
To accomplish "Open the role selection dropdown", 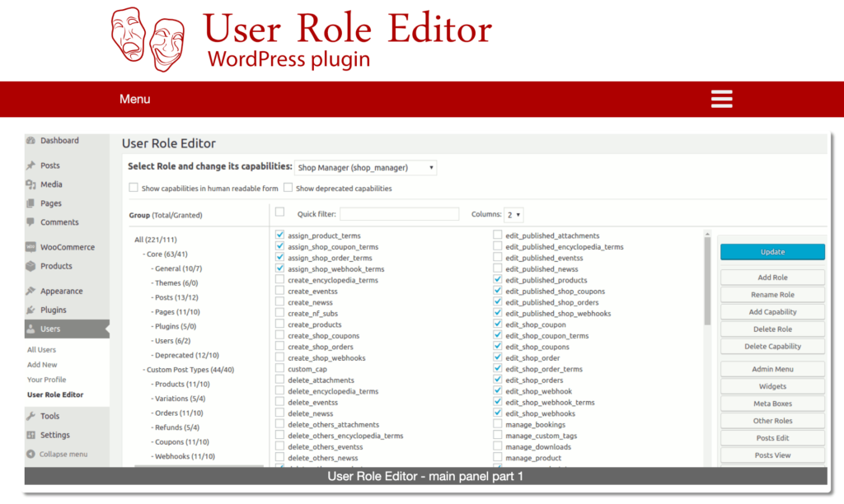I will 365,168.
